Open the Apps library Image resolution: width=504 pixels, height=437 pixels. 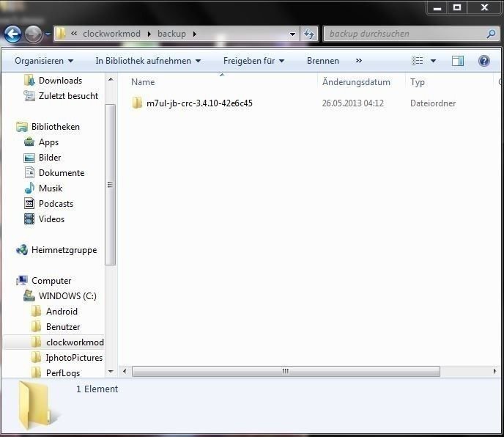48,142
